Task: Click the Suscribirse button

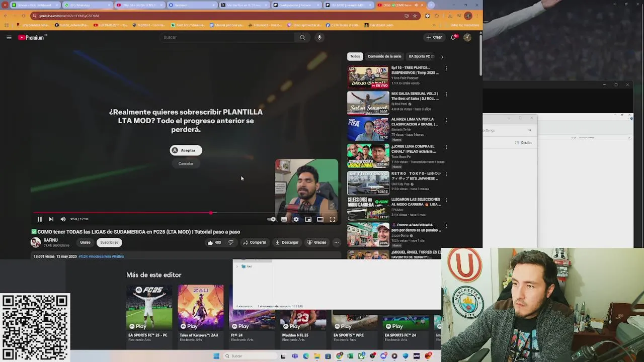Action: pyautogui.click(x=109, y=242)
